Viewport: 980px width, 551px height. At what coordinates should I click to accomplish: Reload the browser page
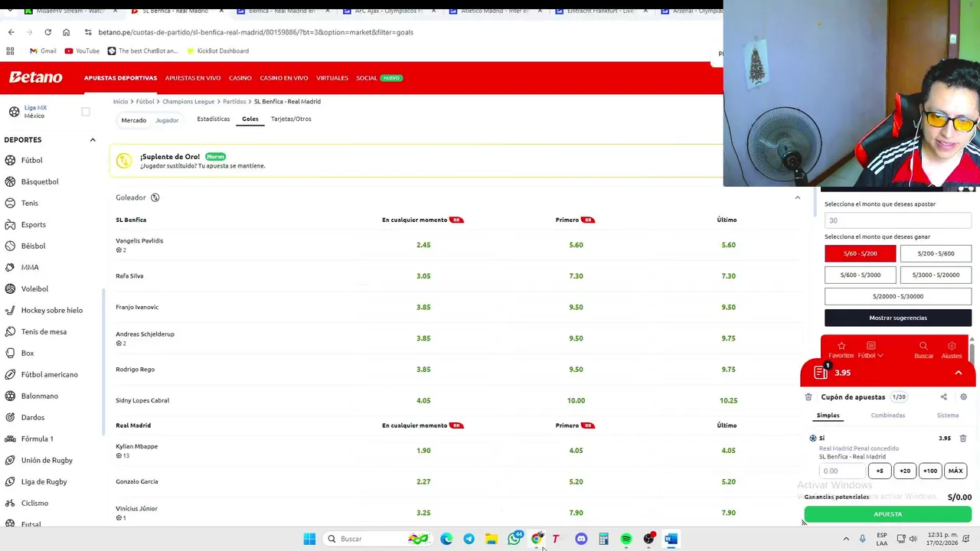pos(47,32)
